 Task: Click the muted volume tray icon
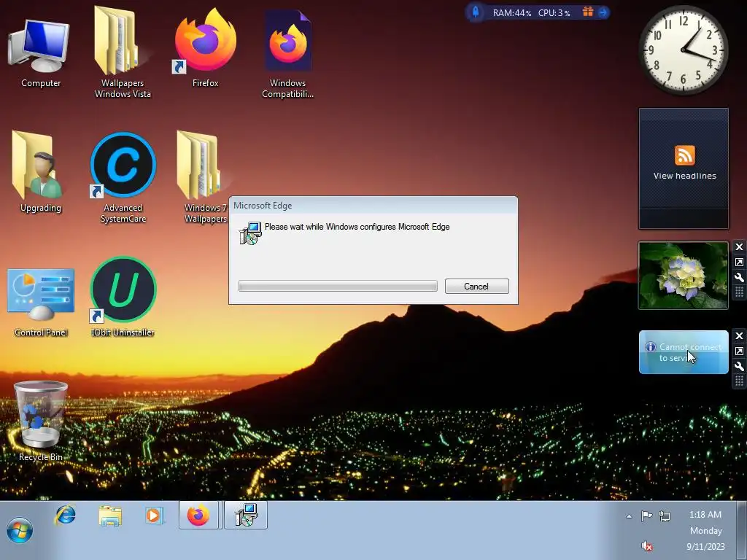coord(647,545)
